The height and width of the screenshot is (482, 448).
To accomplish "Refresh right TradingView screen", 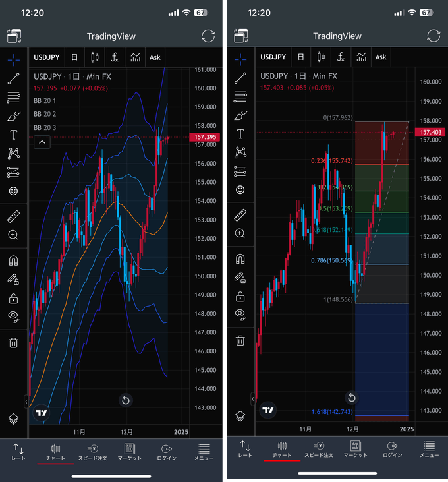I will click(x=434, y=36).
